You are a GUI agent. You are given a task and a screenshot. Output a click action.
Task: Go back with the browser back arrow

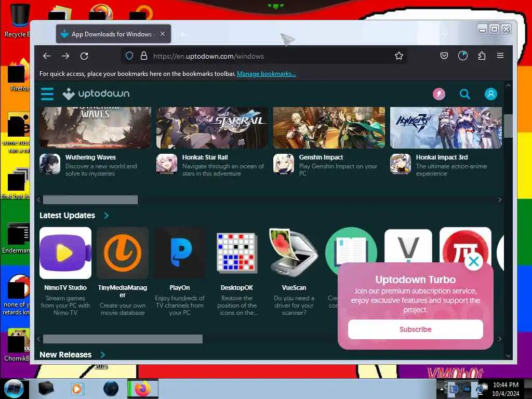(x=46, y=56)
